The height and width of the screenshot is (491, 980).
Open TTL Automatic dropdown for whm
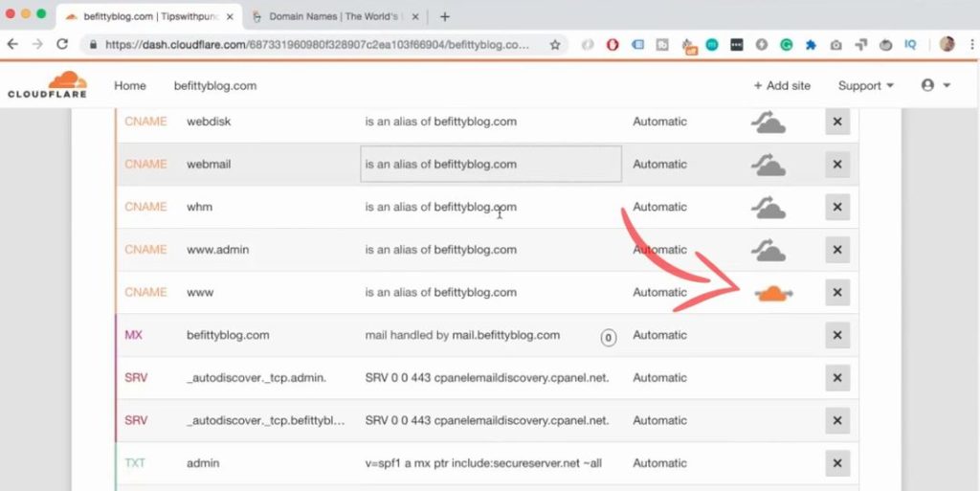click(659, 207)
